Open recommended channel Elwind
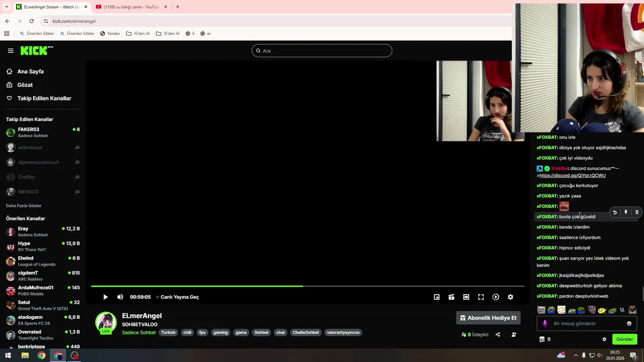 (x=43, y=261)
